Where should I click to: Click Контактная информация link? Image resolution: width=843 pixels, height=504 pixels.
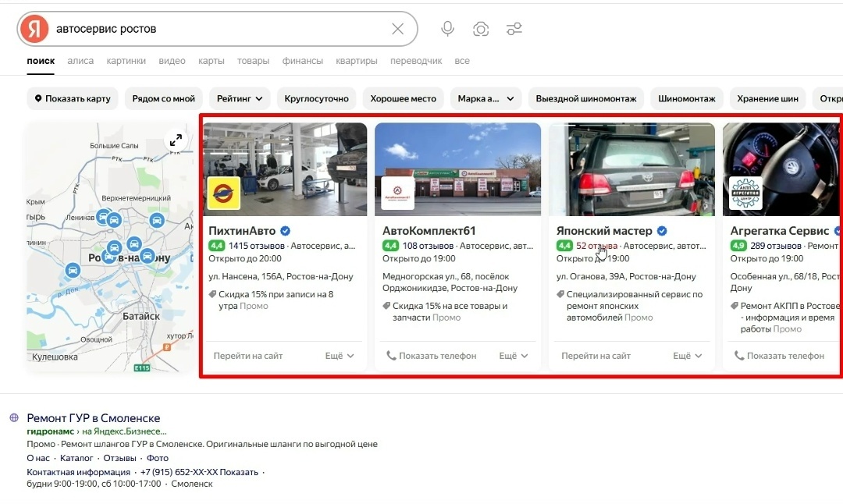click(x=79, y=472)
